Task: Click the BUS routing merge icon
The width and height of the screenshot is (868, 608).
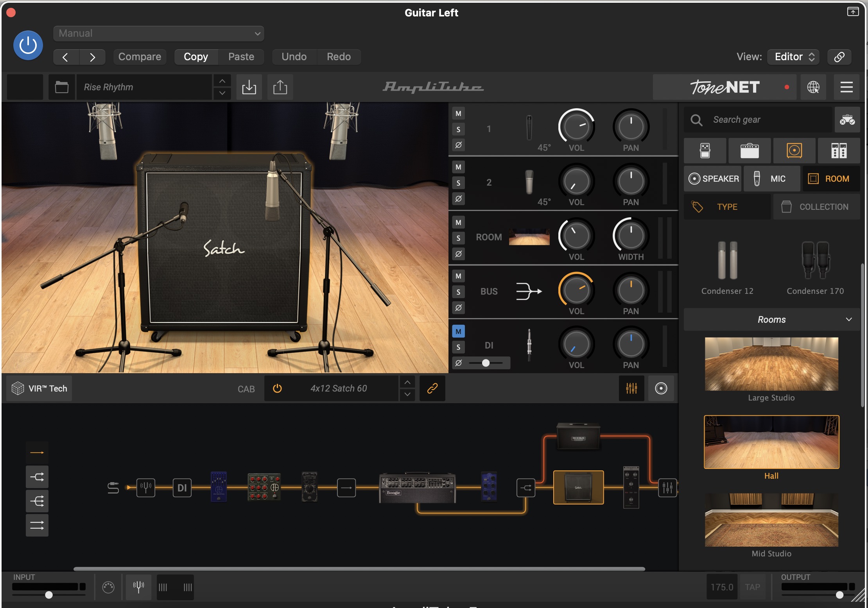Action: point(529,291)
